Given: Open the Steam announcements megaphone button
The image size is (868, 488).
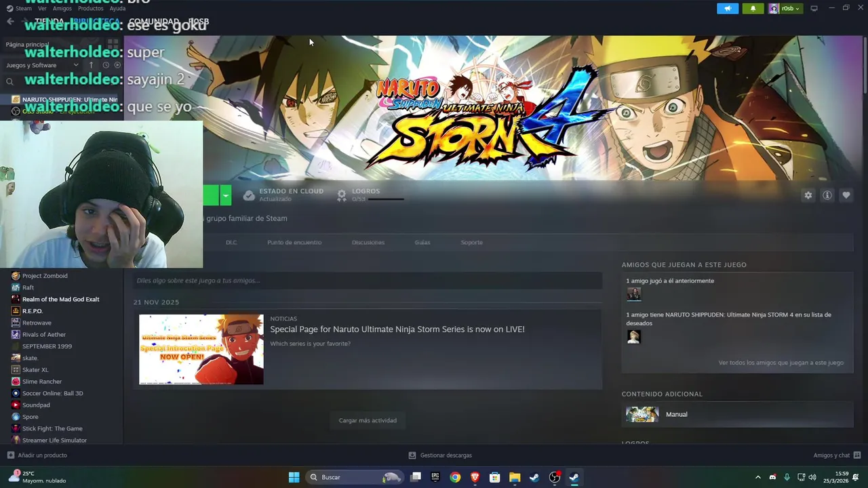Looking at the screenshot, I should click(728, 8).
